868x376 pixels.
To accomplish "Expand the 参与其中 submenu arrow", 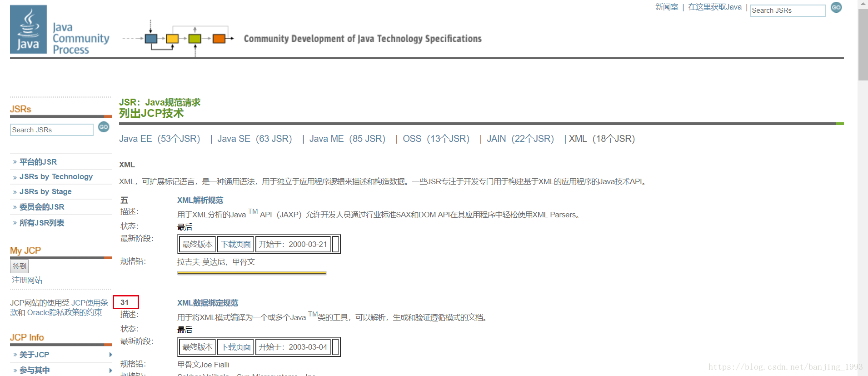I will click(x=110, y=370).
